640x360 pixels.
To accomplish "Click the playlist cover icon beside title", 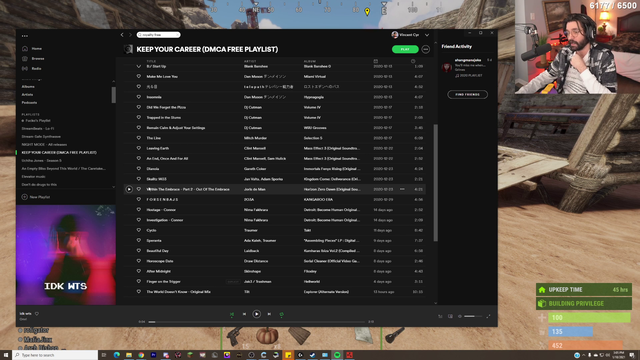I will coord(128,49).
